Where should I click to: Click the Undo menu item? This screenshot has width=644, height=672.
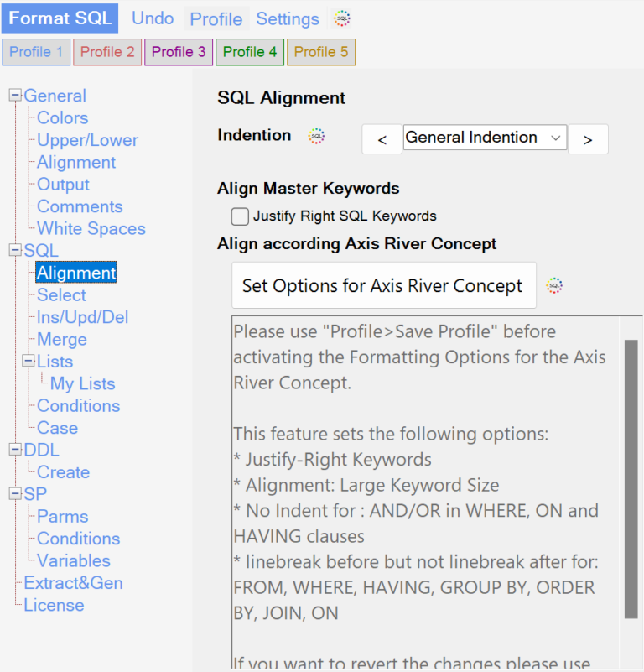coord(153,18)
